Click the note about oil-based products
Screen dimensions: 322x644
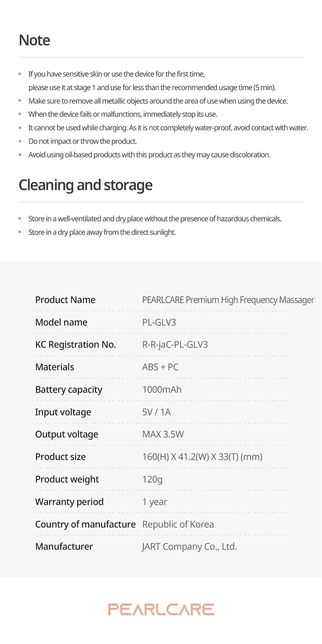click(x=149, y=155)
